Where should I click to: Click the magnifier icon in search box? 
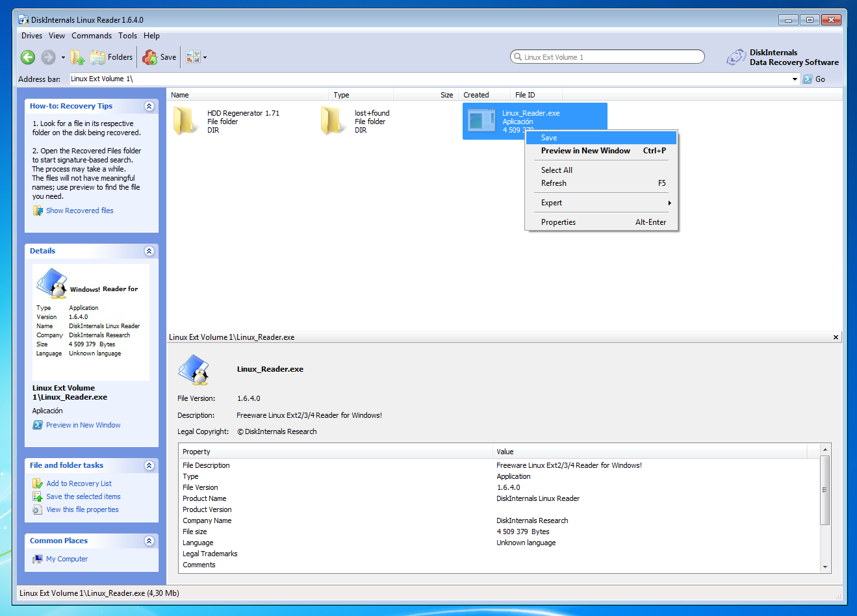tap(518, 57)
